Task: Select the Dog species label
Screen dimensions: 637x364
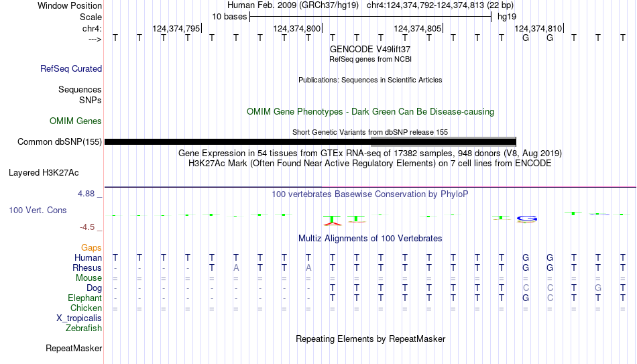Action: (x=94, y=288)
